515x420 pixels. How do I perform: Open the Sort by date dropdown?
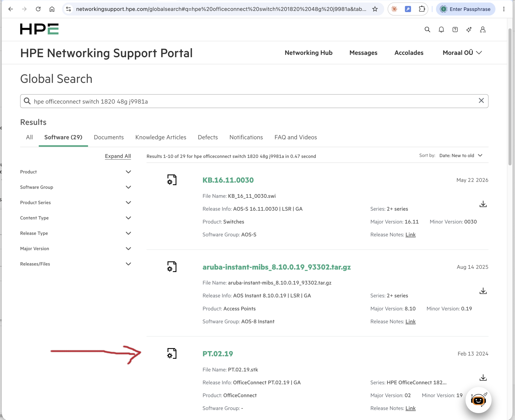point(460,156)
